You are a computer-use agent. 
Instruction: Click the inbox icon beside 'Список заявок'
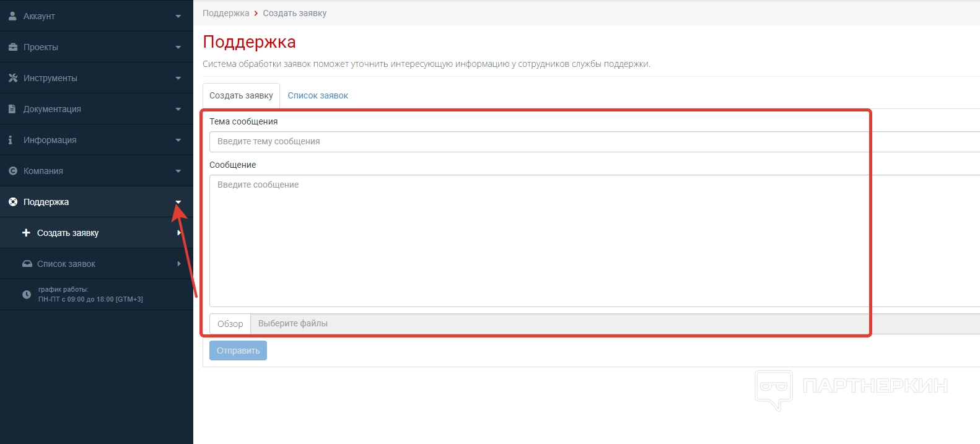pyautogui.click(x=27, y=264)
